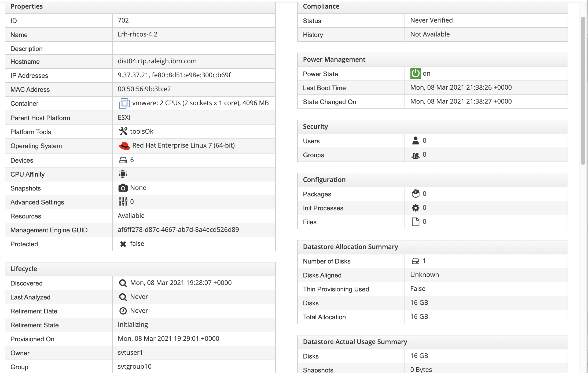Viewport: 588px width, 373px height.
Task: Click the Red Hat operating system icon
Action: tap(124, 146)
